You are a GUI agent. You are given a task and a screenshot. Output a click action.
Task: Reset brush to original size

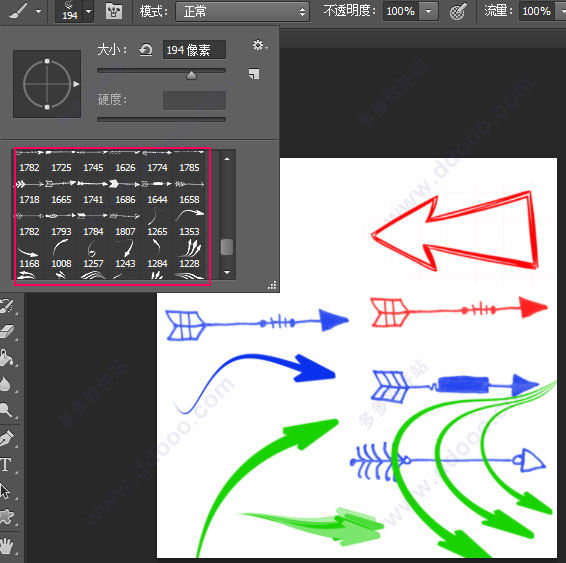click(x=145, y=50)
